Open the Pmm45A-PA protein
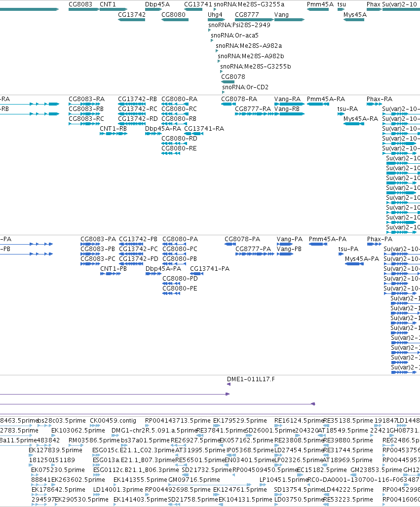This screenshot has width=420, height=507. coord(327,239)
